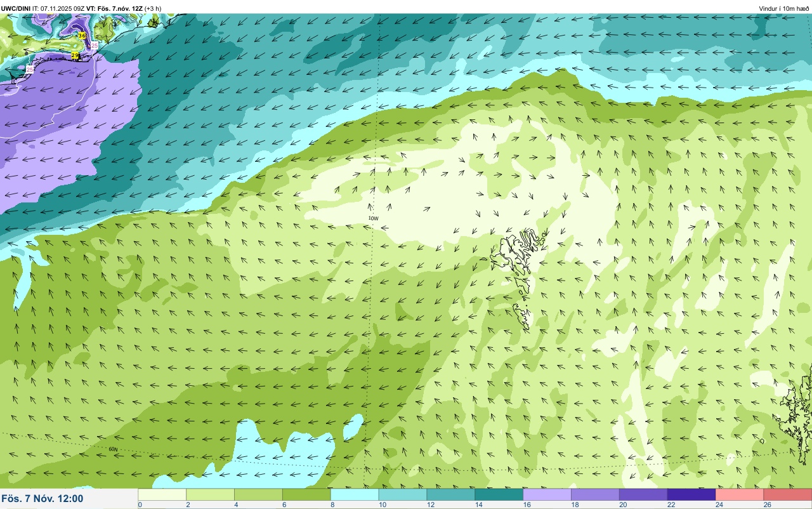Click the legend value 16

(527, 505)
